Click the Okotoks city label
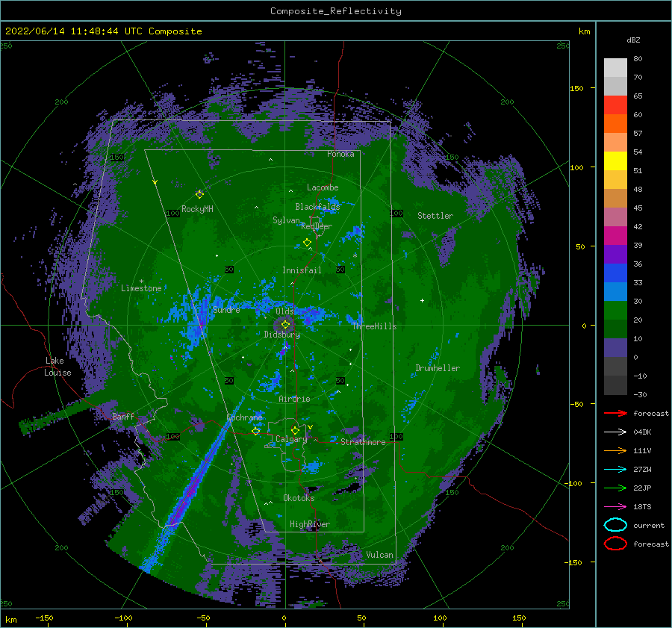 (x=299, y=498)
